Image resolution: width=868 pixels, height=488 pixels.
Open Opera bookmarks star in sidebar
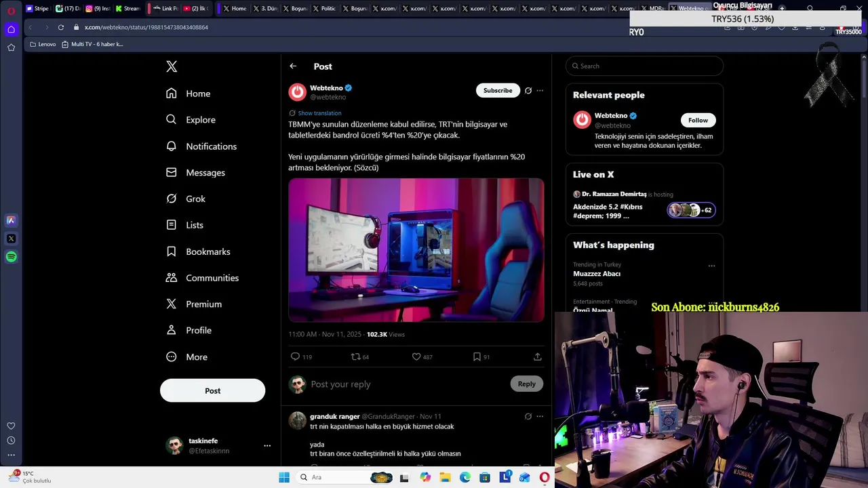tap(11, 47)
